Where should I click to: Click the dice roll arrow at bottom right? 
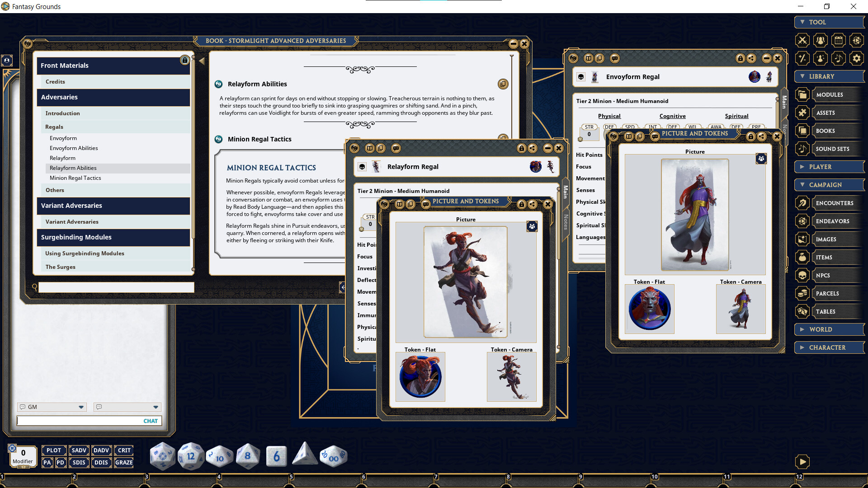pos(802,461)
